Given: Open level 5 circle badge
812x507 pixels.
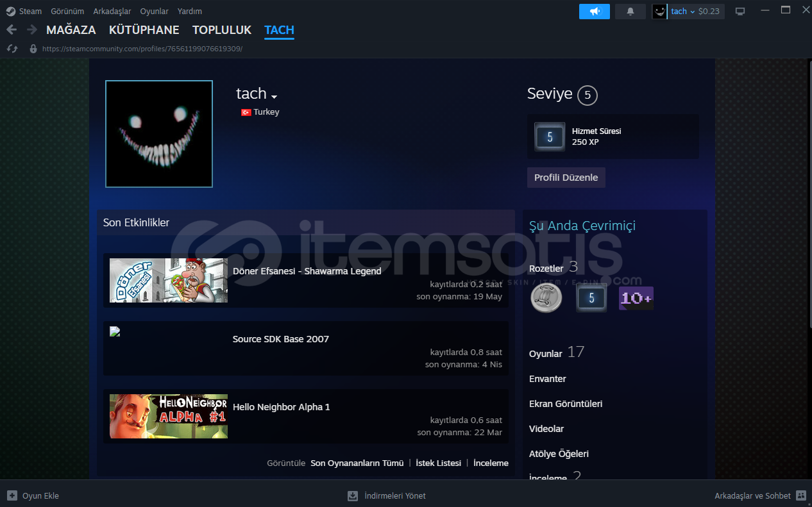Looking at the screenshot, I should coord(588,96).
